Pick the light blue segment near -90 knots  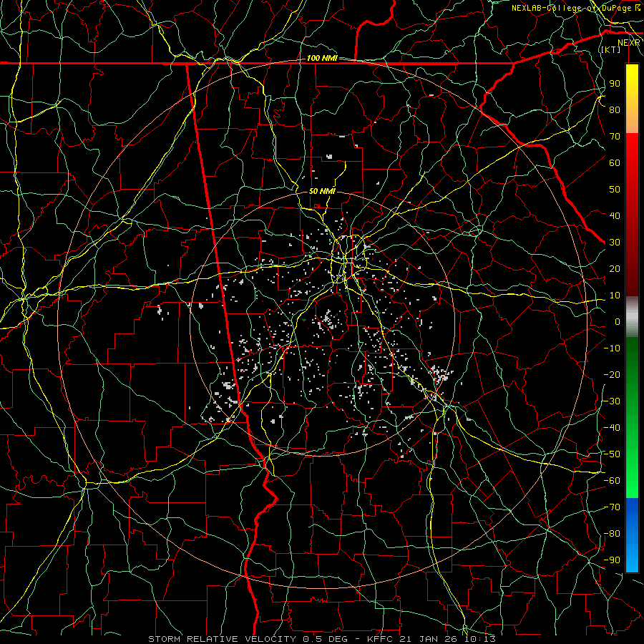632,559
